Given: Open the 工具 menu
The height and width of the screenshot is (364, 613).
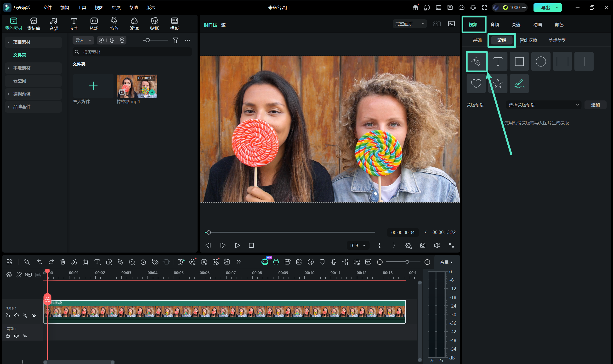Looking at the screenshot, I should pyautogui.click(x=82, y=7).
